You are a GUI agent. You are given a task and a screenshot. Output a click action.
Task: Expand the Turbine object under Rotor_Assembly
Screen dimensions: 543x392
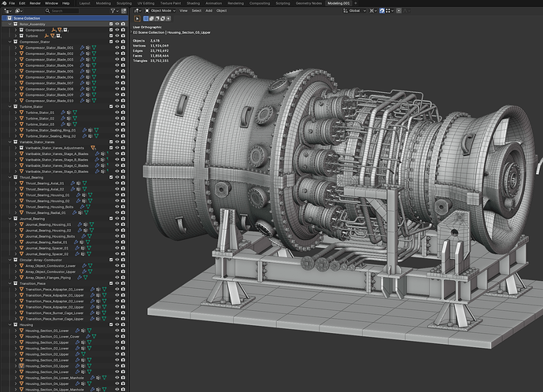16,35
